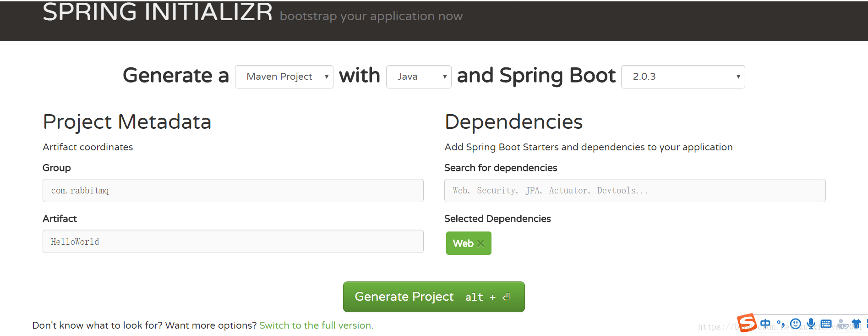Click the Sogou input method logo
868x336 pixels.
[747, 323]
